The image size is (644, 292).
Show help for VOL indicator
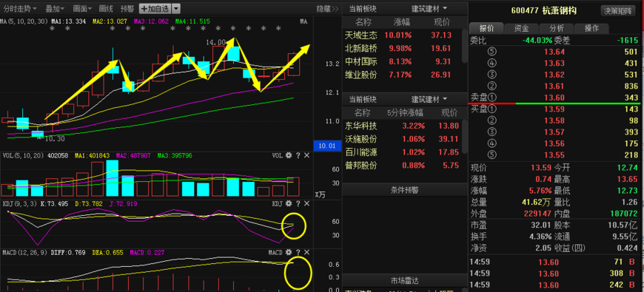(298, 155)
